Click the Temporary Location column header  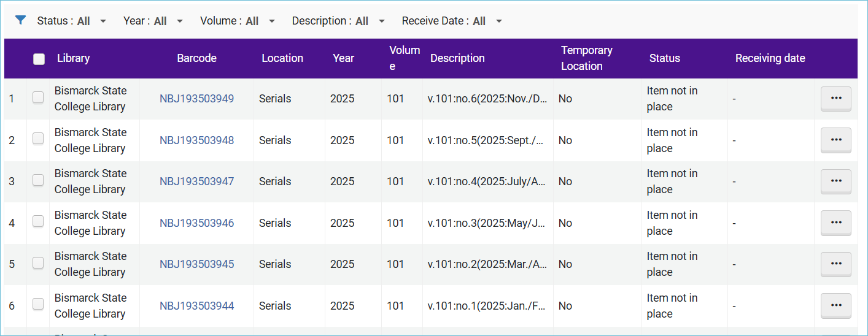[587, 58]
